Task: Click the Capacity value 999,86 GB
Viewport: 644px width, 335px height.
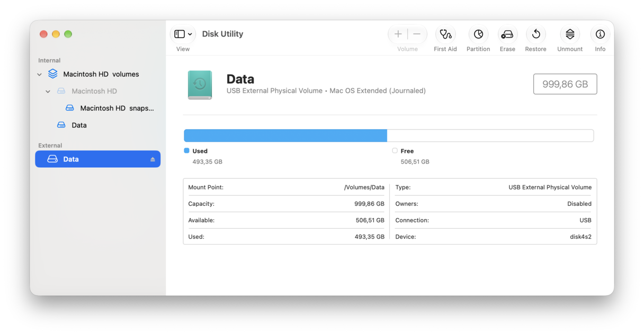Action: [369, 204]
